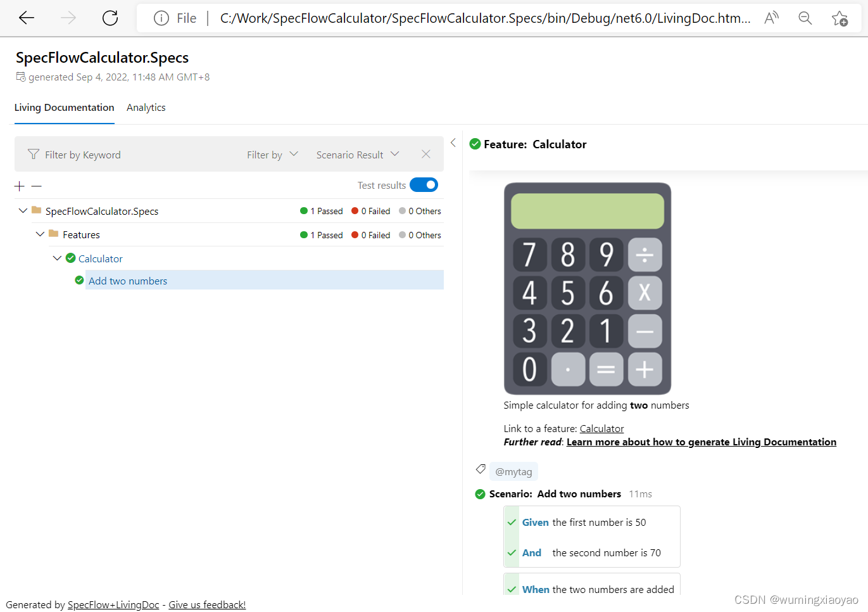The image size is (868, 612).
Task: Collapse the SpecFlowCalculator.Specs folder chevron
Action: pyautogui.click(x=23, y=210)
